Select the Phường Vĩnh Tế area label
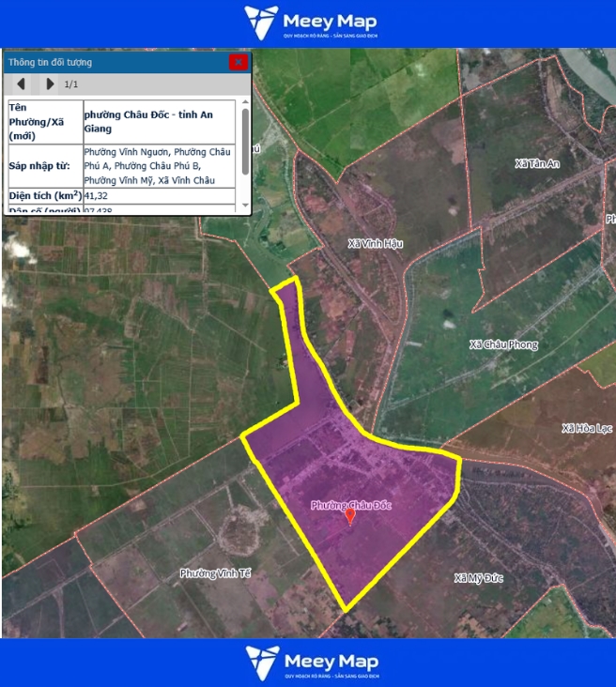616x687 pixels. tap(216, 572)
